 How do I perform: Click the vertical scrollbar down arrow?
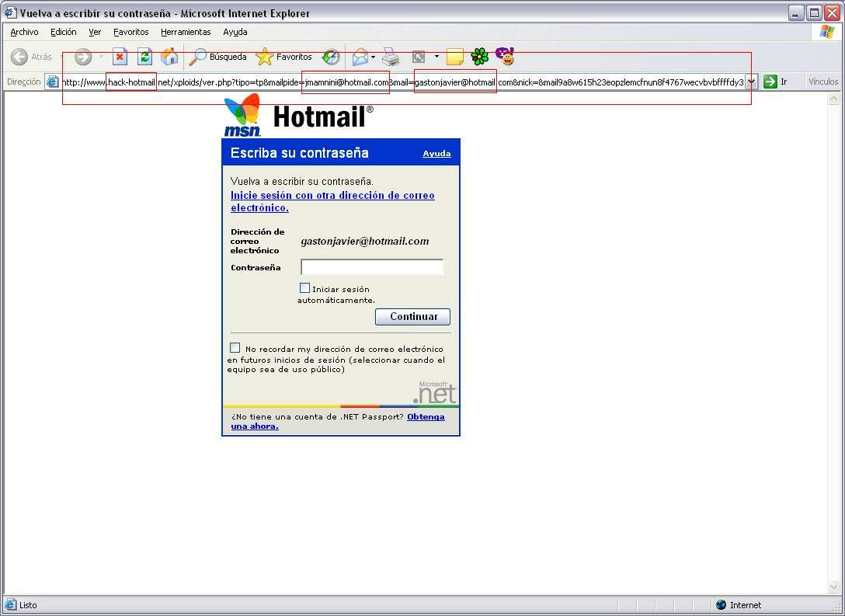pyautogui.click(x=833, y=587)
